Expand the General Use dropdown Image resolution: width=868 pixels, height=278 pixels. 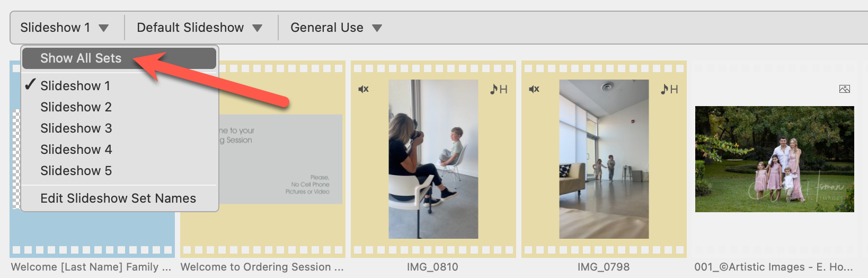336,28
